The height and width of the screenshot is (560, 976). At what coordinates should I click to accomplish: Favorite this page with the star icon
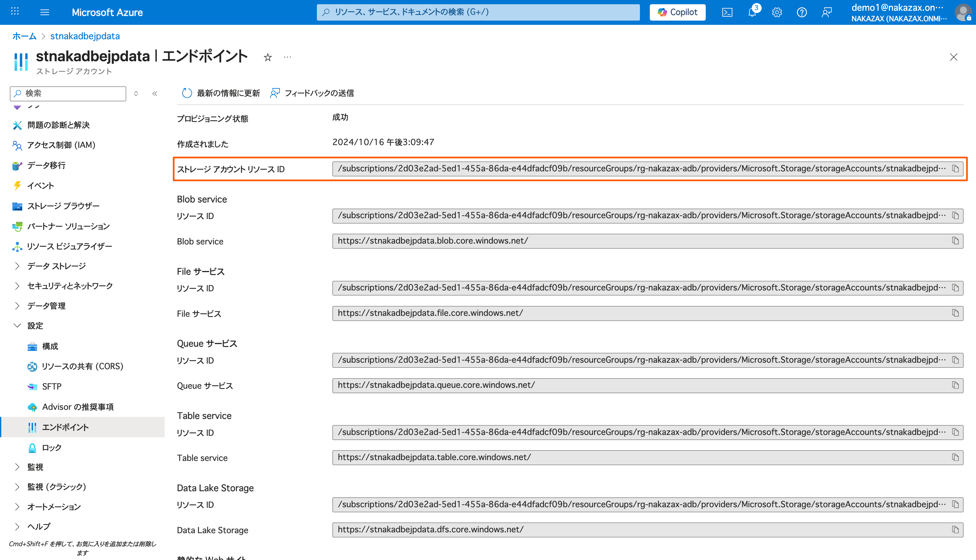[268, 57]
